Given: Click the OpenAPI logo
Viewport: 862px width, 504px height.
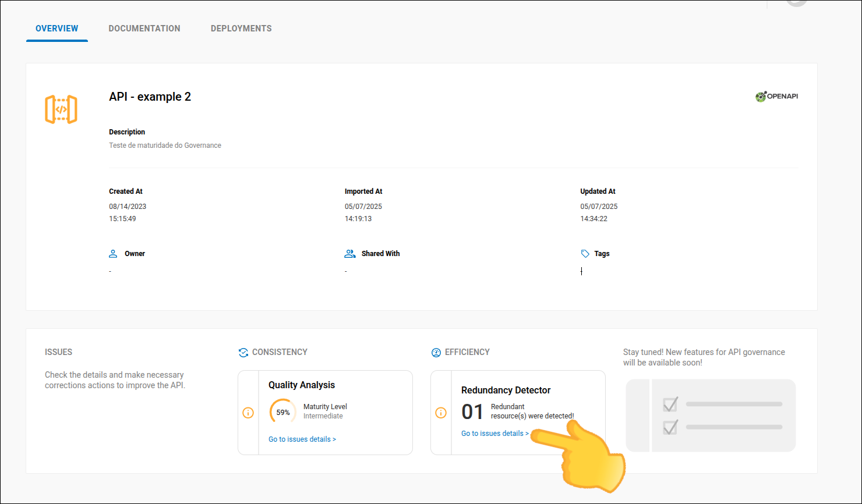Looking at the screenshot, I should 776,97.
